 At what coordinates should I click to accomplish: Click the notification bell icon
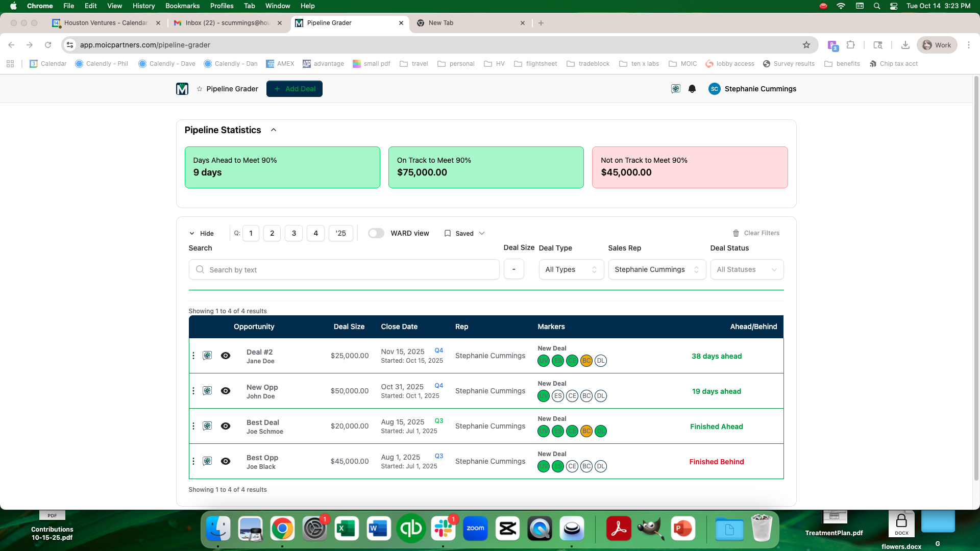coord(692,89)
